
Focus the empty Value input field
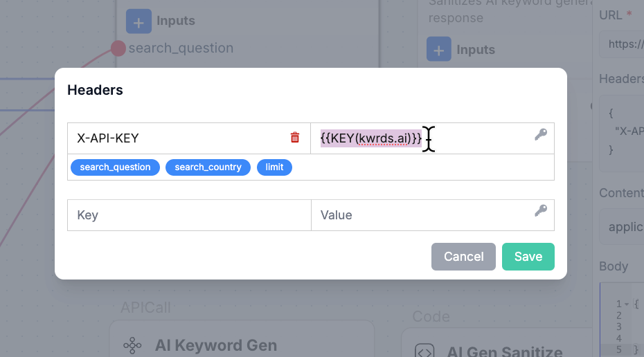[x=433, y=215]
